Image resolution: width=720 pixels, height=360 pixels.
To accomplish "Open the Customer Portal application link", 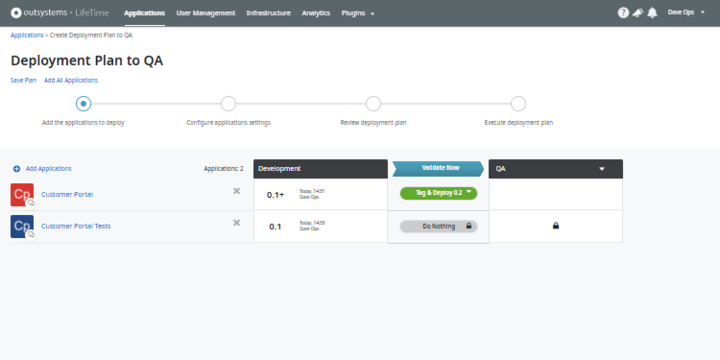I will 67,195.
